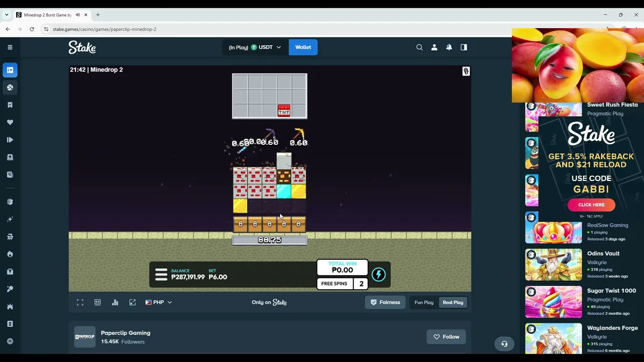Click the TNT block in grid
This screenshot has width=644, height=362.
(284, 111)
